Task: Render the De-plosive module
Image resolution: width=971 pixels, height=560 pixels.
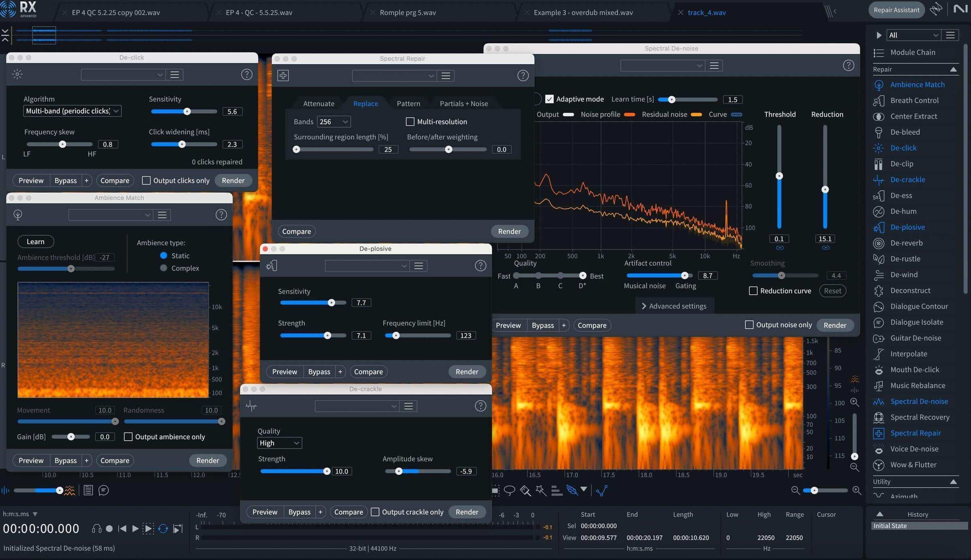Action: pos(467,372)
